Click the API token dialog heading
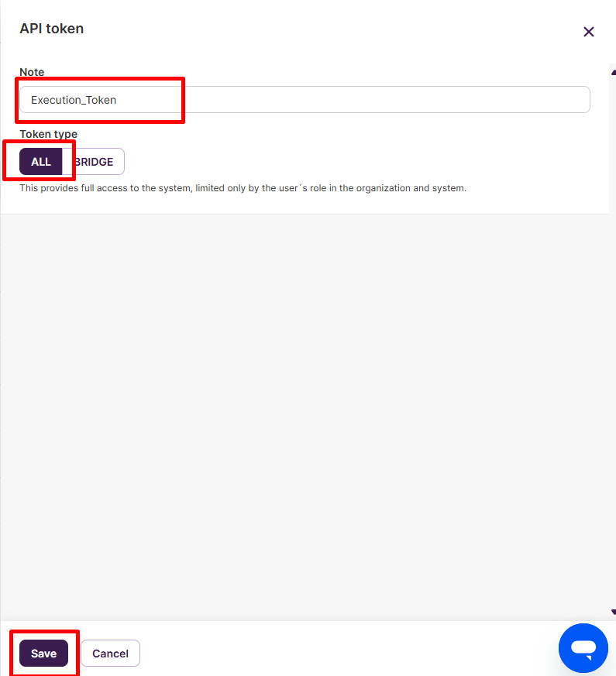 (52, 29)
